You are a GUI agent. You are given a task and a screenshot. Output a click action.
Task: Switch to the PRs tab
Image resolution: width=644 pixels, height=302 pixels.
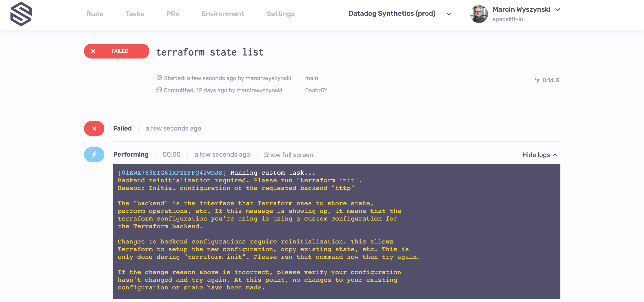173,14
